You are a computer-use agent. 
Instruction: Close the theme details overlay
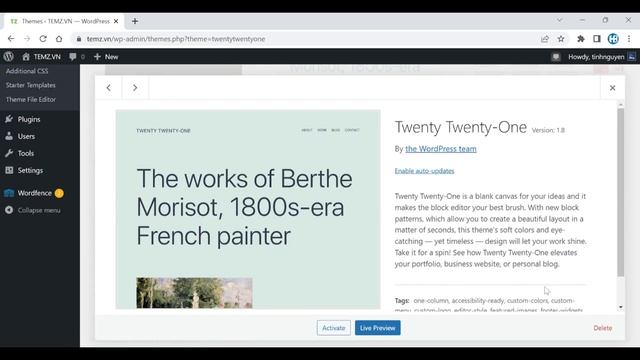pos(612,88)
